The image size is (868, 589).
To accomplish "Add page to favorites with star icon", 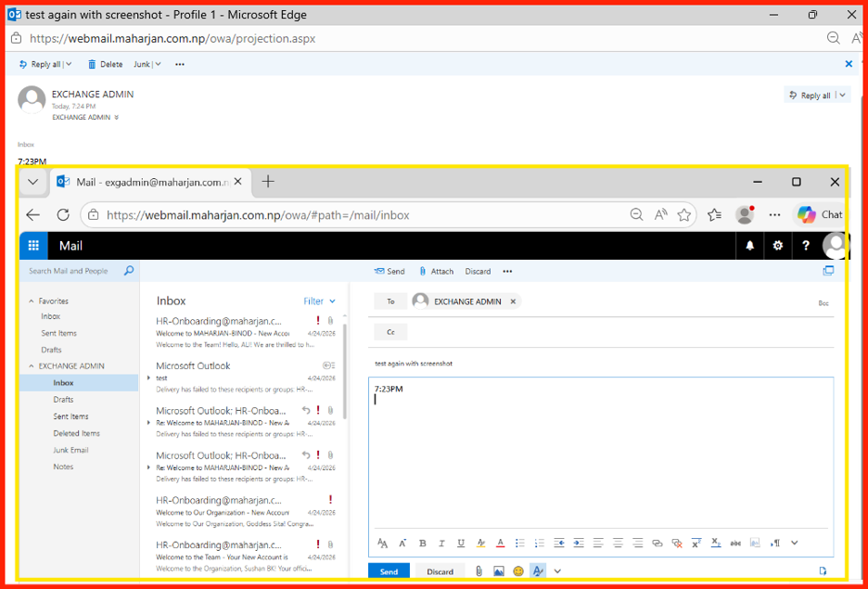I will point(684,215).
